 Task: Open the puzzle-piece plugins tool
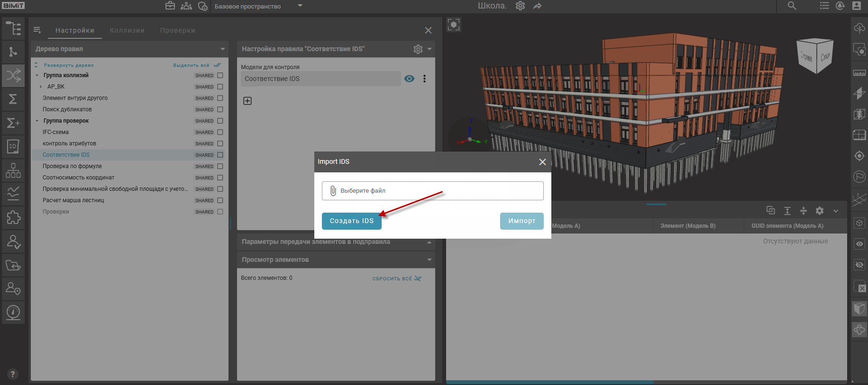pos(13,217)
